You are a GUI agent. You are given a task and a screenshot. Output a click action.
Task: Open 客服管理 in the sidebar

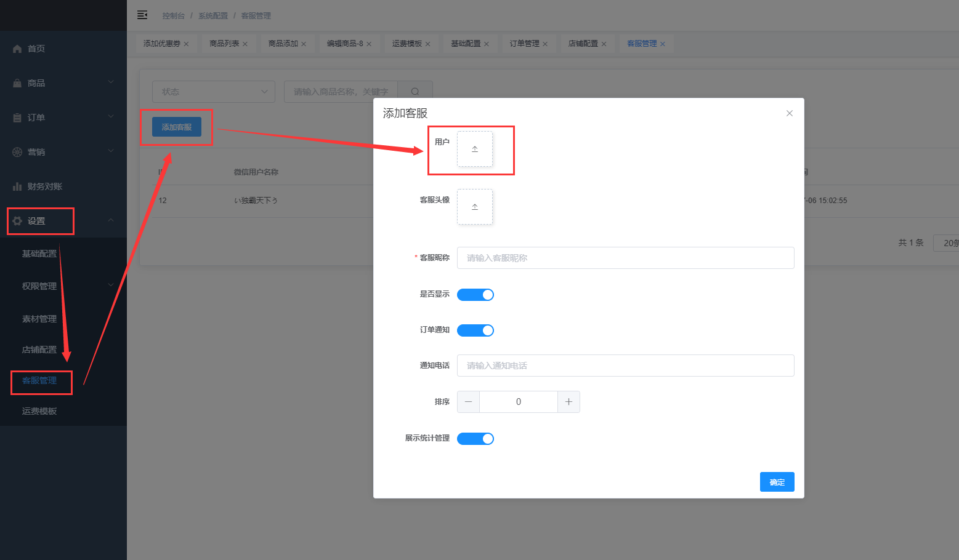(39, 380)
